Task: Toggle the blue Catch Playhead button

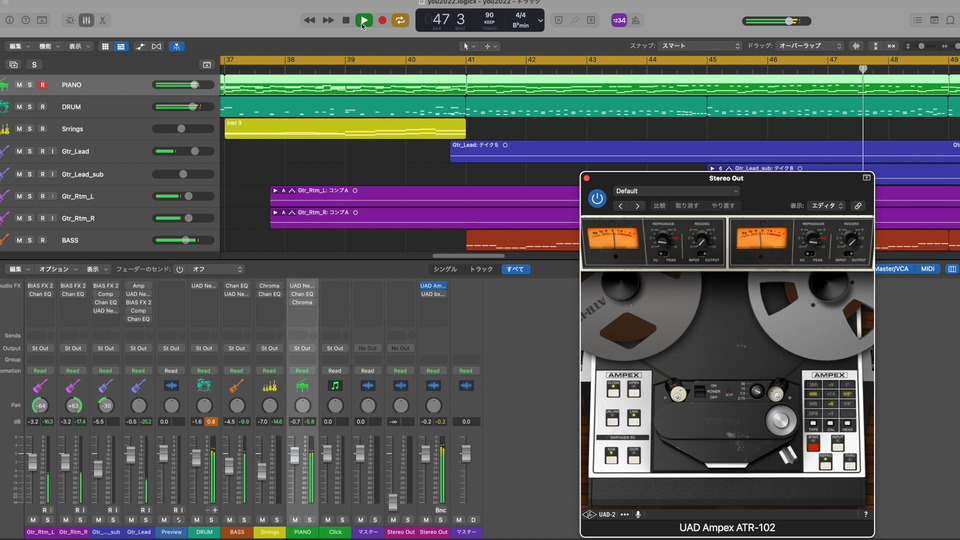Action: [176, 47]
